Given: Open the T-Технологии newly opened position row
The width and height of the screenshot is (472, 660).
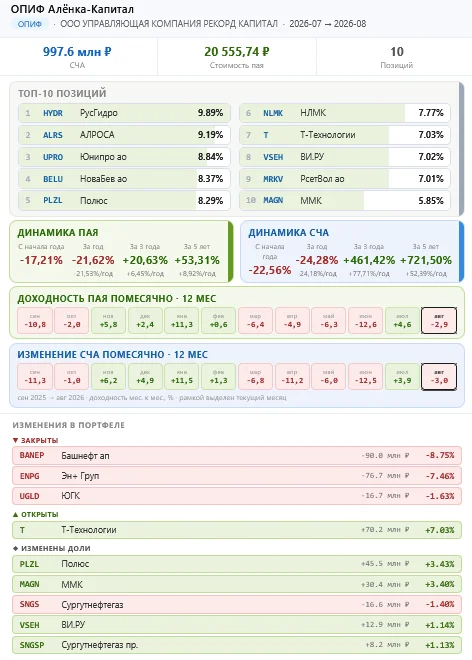Looking at the screenshot, I should pos(237,530).
